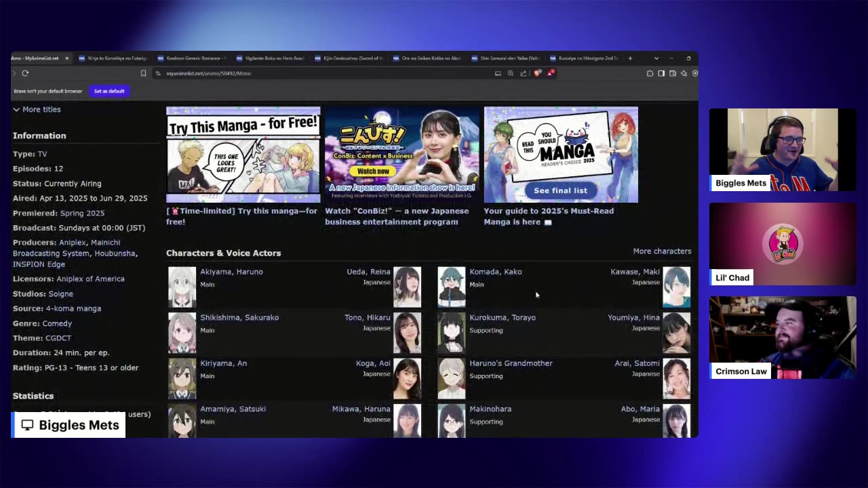The width and height of the screenshot is (868, 488).
Task: Open Brave Shields lion icon
Action: coord(537,73)
